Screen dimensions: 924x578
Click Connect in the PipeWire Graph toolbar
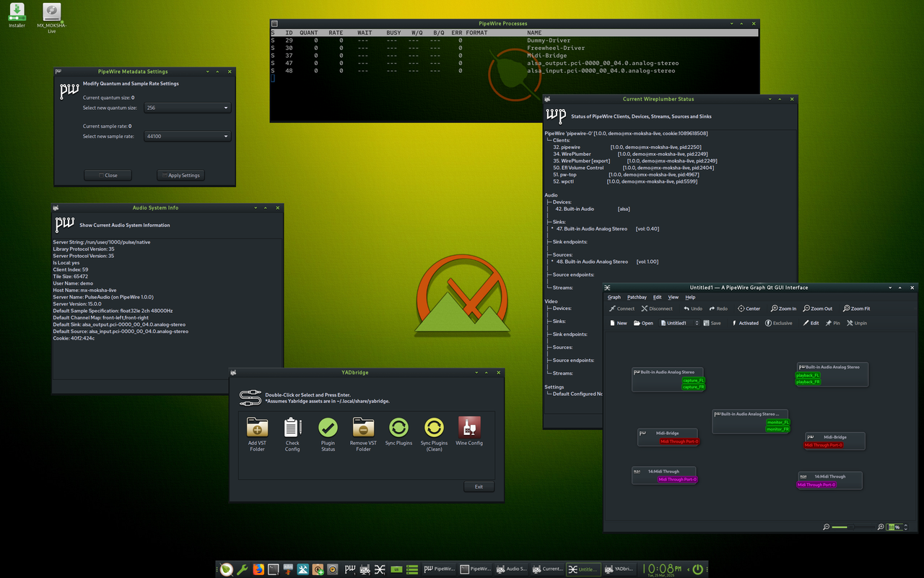[x=622, y=309]
